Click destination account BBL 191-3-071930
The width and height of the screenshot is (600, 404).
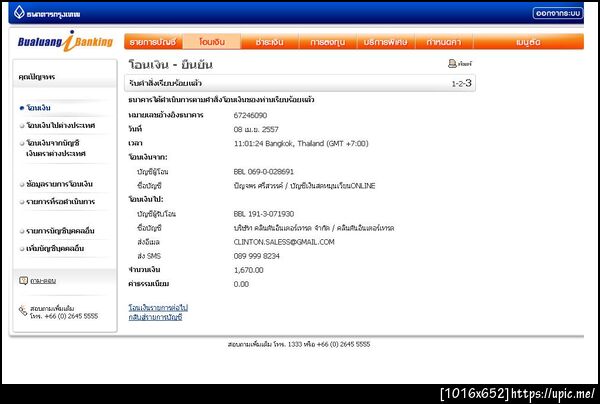coord(264,214)
